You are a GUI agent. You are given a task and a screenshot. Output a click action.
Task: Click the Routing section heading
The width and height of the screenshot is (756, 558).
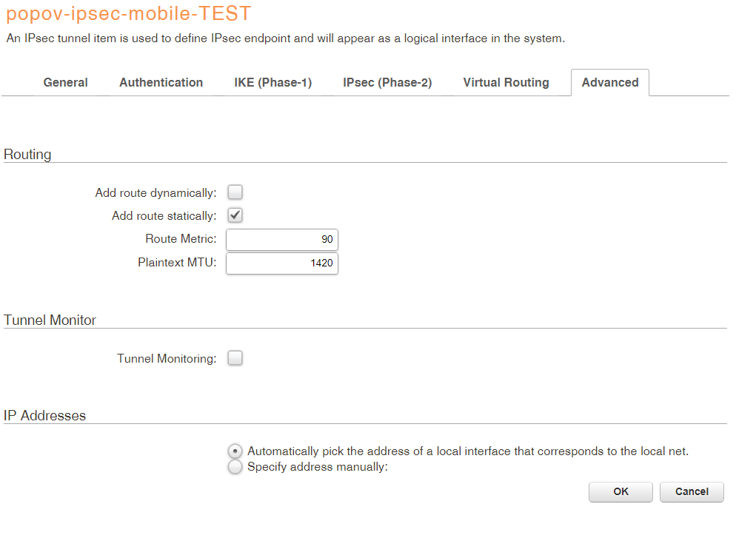pos(27,155)
